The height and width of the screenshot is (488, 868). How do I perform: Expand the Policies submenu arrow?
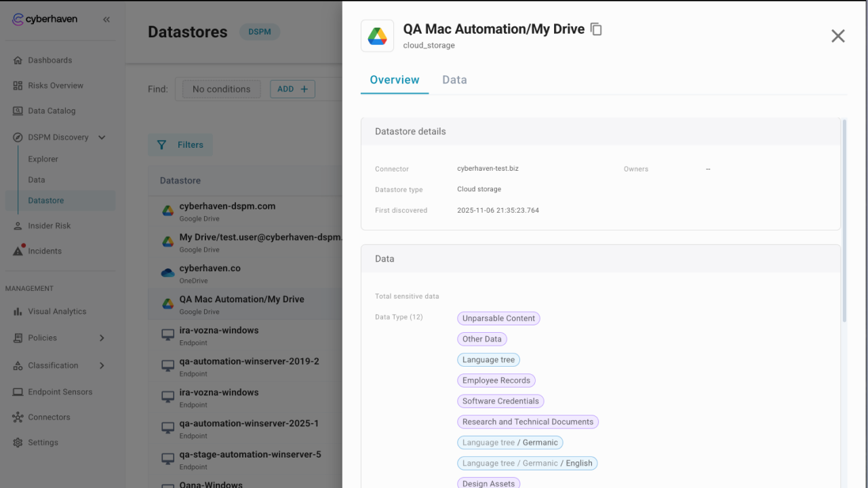(102, 338)
